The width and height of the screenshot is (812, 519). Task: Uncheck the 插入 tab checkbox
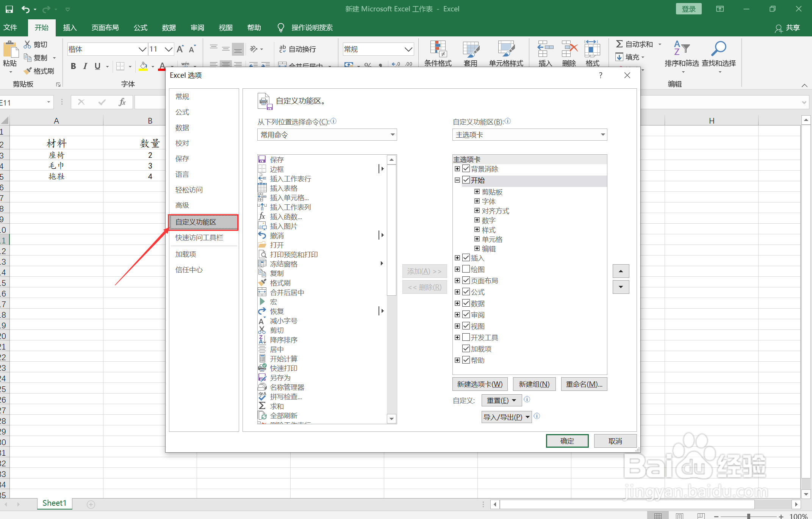(x=466, y=258)
